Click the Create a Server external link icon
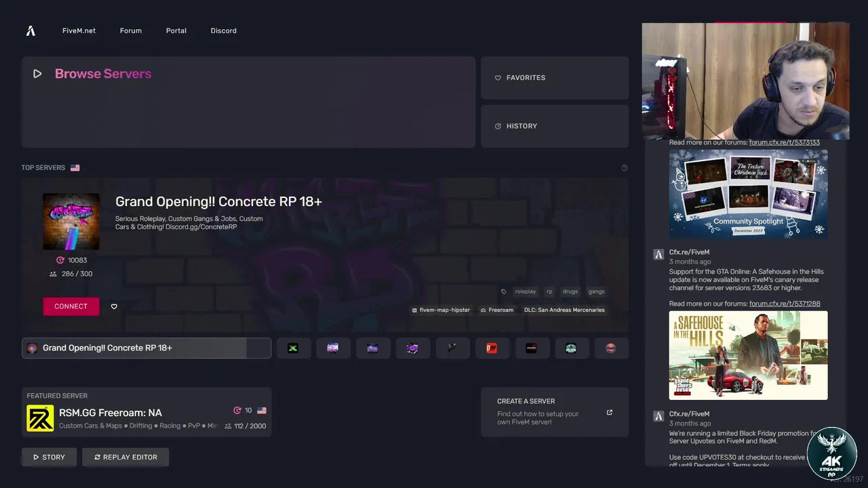This screenshot has width=868, height=488. click(610, 412)
